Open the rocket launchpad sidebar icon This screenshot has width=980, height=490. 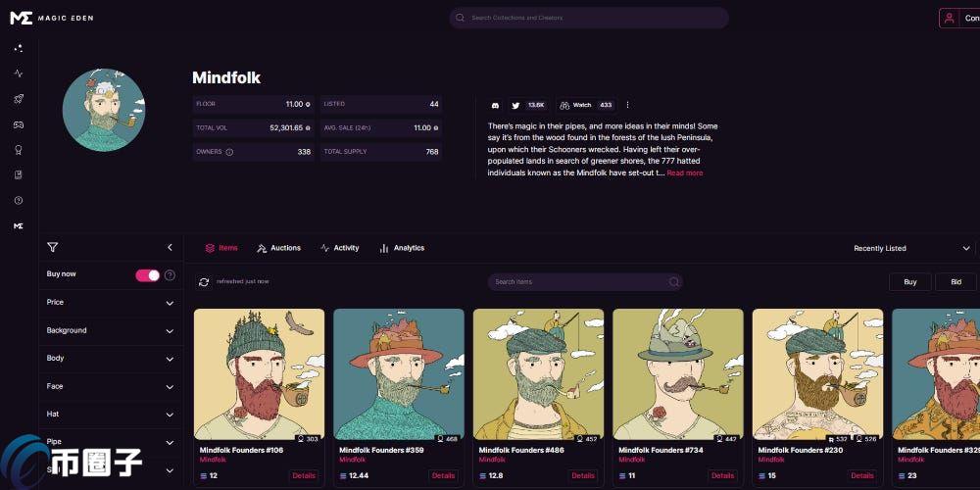(x=18, y=99)
